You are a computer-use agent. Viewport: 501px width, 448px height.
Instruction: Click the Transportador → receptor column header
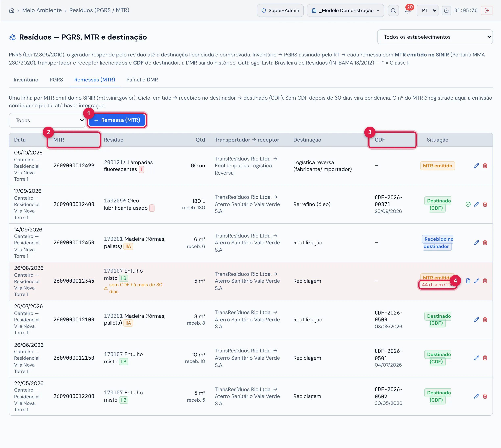247,140
